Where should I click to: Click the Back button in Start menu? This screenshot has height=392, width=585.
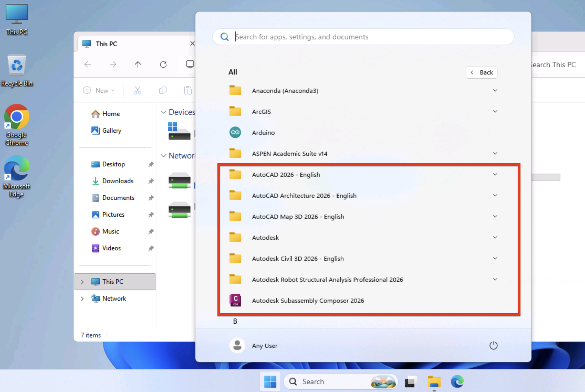482,72
